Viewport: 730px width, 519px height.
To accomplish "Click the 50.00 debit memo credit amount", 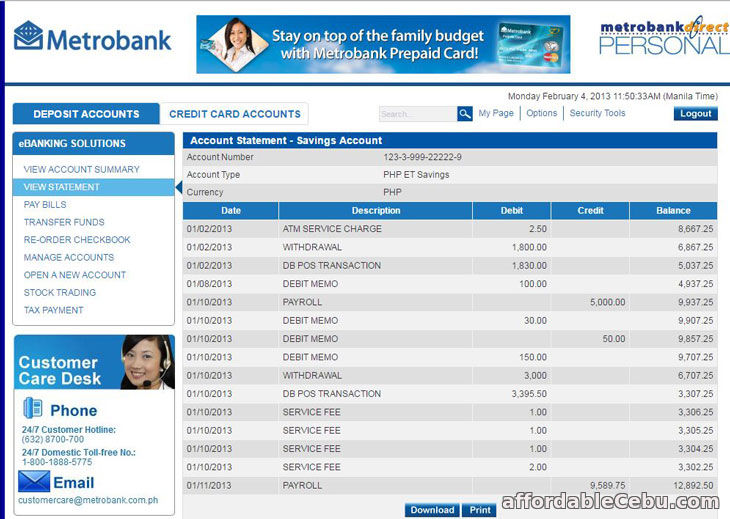I will click(x=614, y=339).
